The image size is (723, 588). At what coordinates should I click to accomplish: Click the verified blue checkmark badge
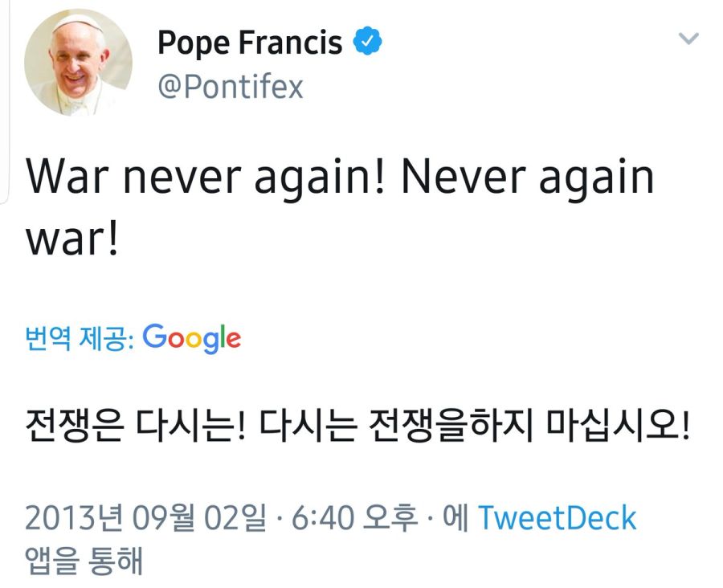pos(367,43)
